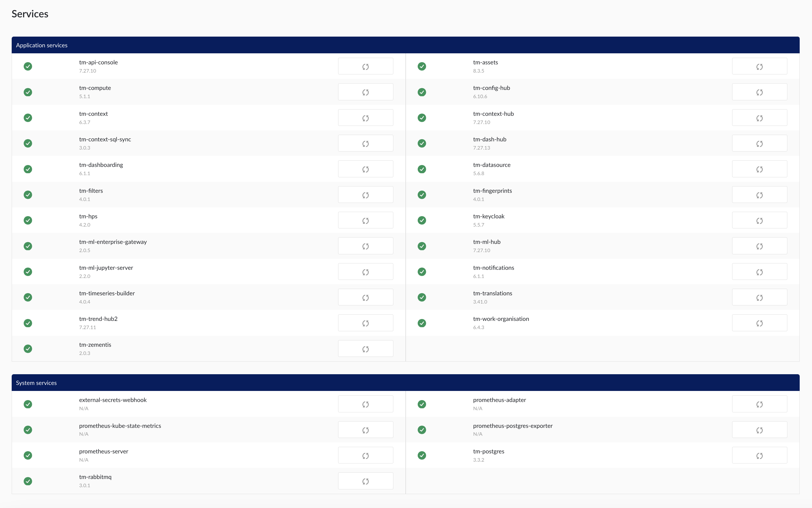Screen dimensions: 812x508
Task: Restart prometheus-postgres-exporter service
Action: coord(759,430)
